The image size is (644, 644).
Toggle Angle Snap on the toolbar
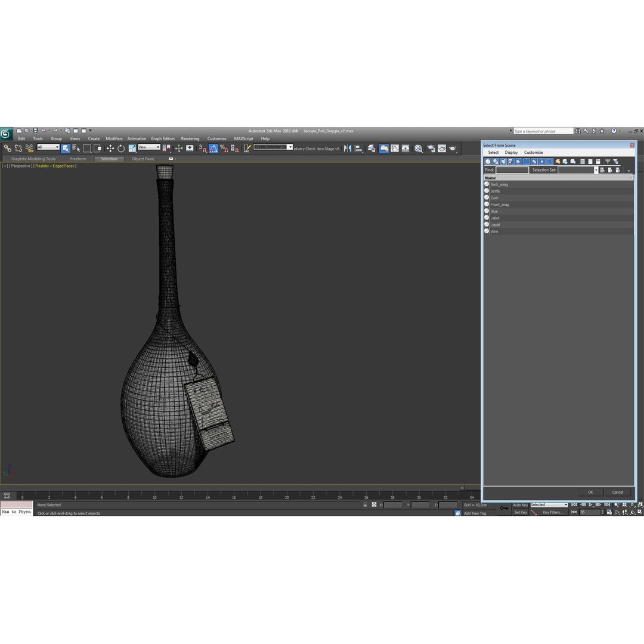tap(213, 148)
